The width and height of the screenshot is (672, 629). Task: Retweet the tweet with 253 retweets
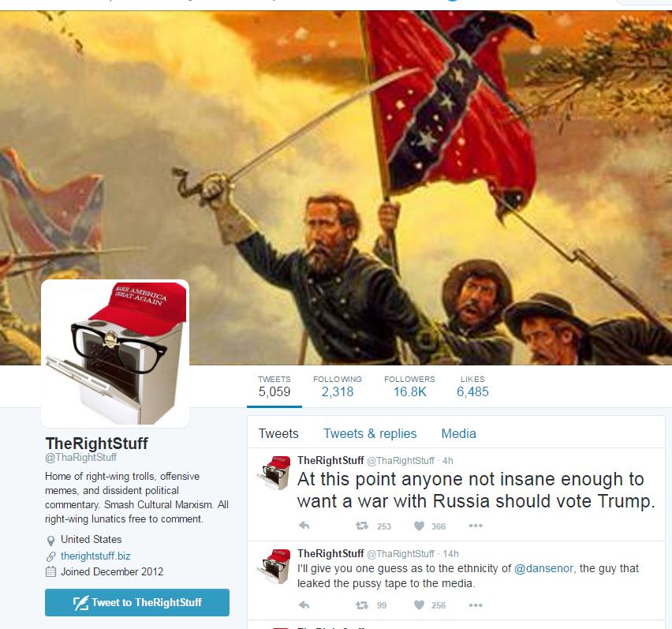pos(362,526)
